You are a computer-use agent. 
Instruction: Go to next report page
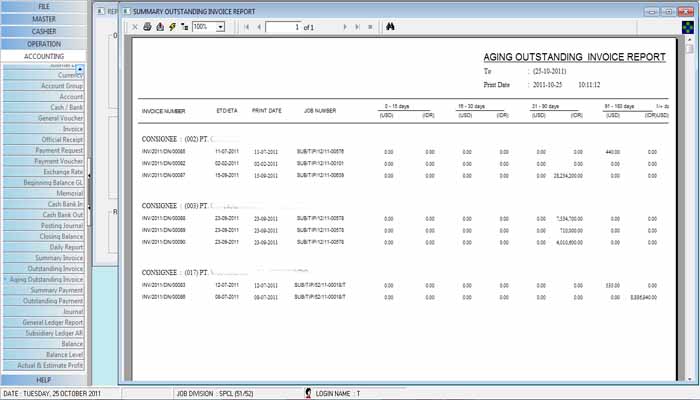click(345, 27)
